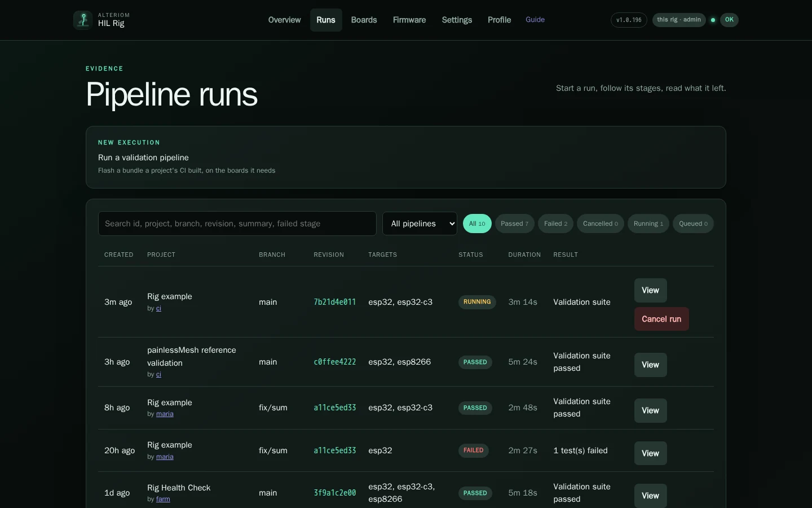Open the Guide link
This screenshot has width=812, height=508.
pos(535,20)
